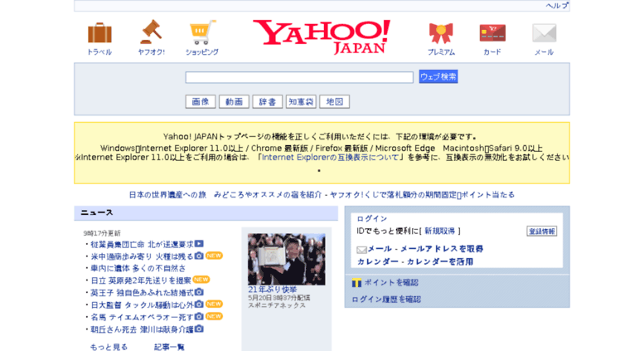Click the camera icon after 朝丘さん死去 headline
Viewport: 644px width, 351px height.
pyautogui.click(x=199, y=329)
